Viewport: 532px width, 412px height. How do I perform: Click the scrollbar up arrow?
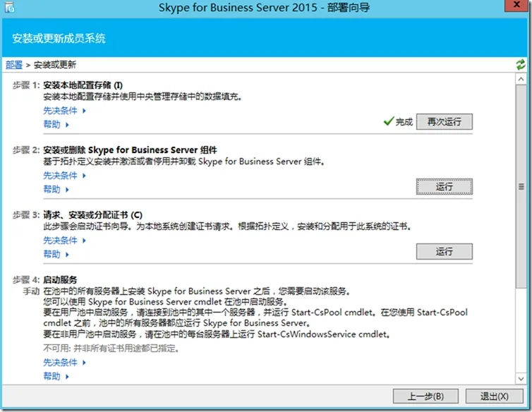pos(521,79)
